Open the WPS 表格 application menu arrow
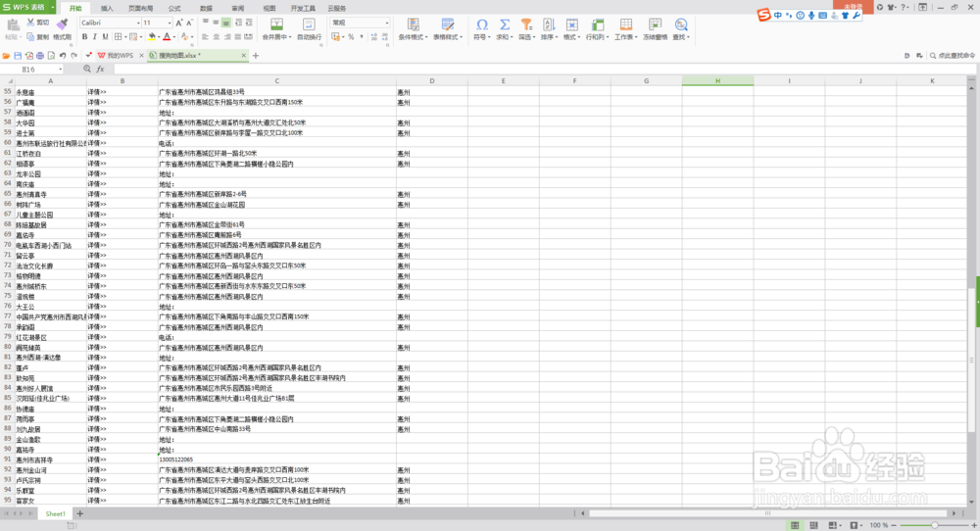The width and height of the screenshot is (980, 531). tap(53, 8)
